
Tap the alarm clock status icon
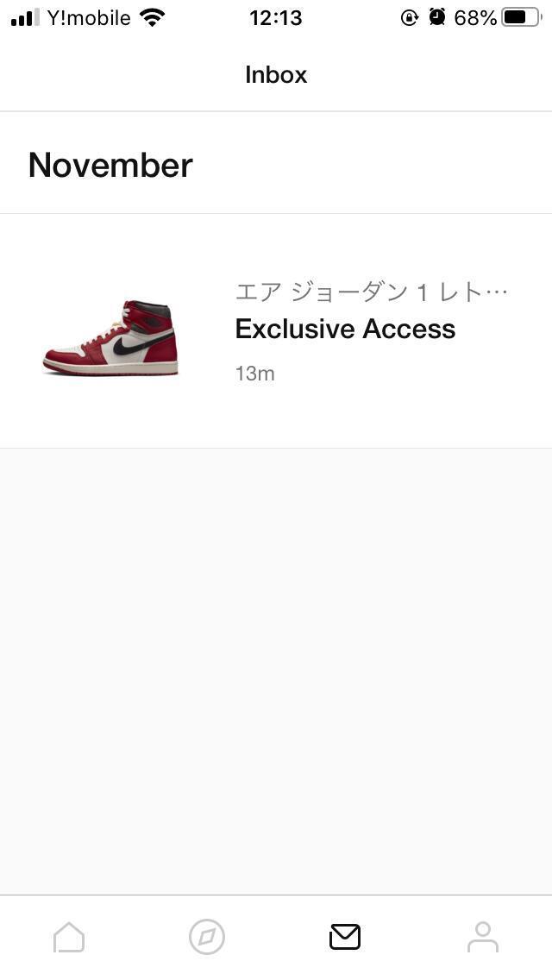point(437,17)
